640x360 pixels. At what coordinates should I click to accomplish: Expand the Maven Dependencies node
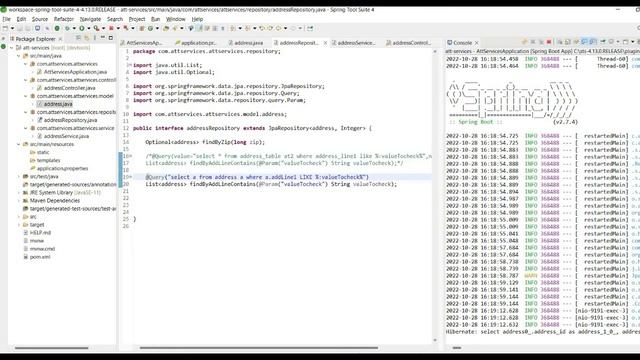coord(18,200)
